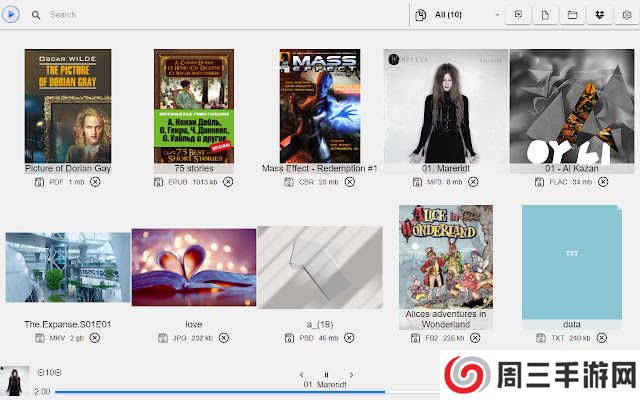Open the data TXT file tile
The width and height of the screenshot is (640, 400).
[x=572, y=262]
